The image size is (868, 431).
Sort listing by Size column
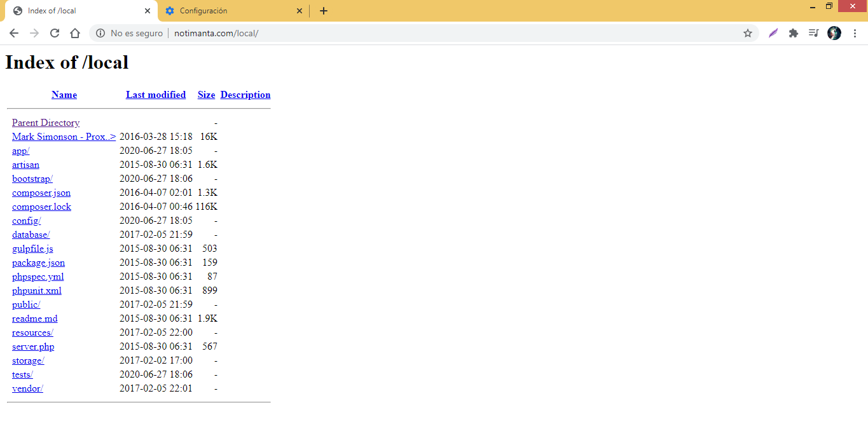click(206, 95)
